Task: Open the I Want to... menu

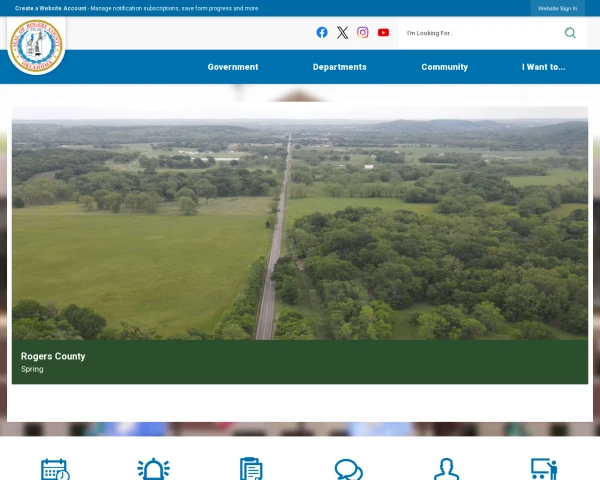Action: coord(543,67)
